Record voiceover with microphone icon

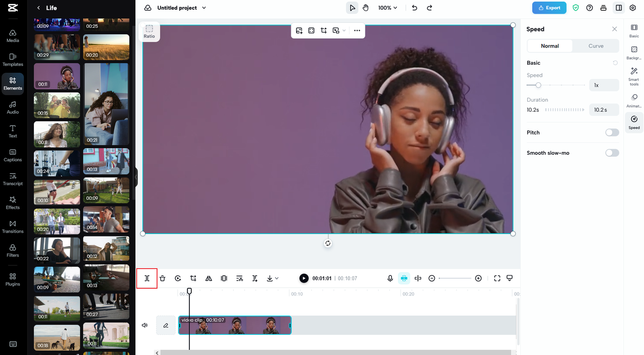[390, 278]
